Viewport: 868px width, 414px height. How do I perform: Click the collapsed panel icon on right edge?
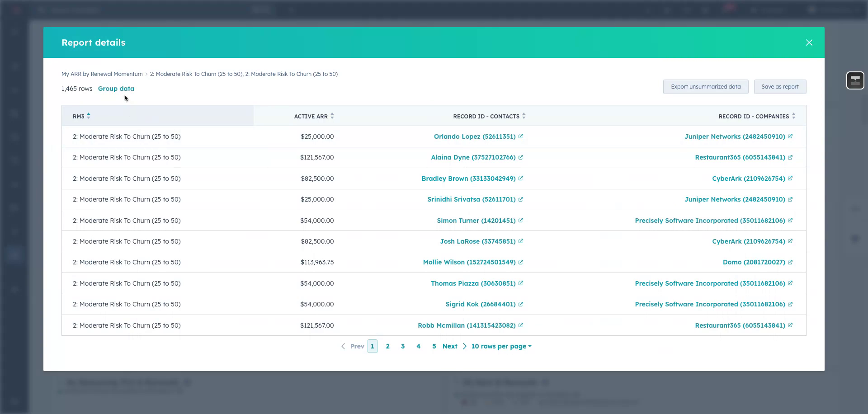click(x=855, y=80)
